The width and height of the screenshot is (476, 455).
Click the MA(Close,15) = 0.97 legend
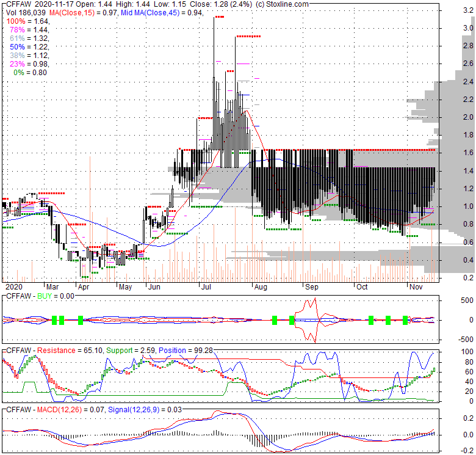[83, 13]
